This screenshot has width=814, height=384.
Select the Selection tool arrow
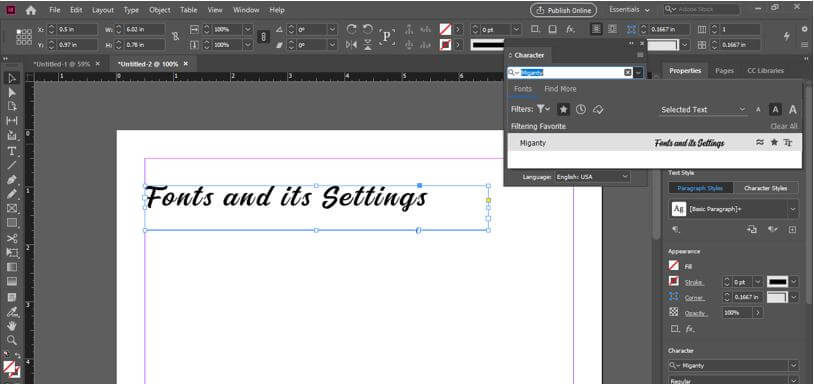[12, 78]
